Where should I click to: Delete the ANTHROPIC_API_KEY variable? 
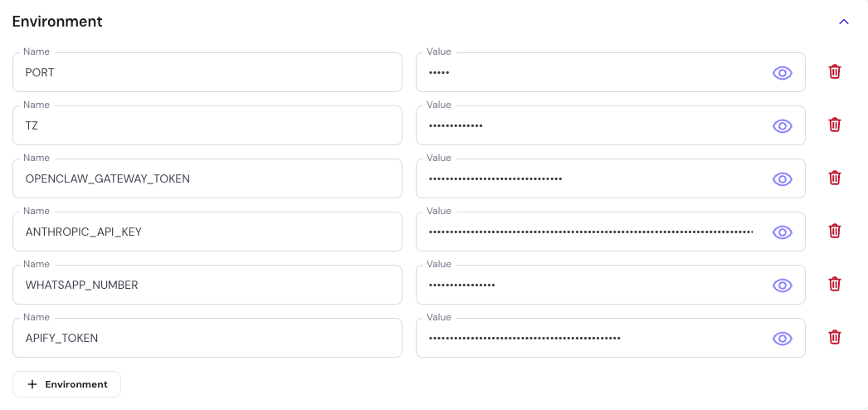pyautogui.click(x=835, y=232)
